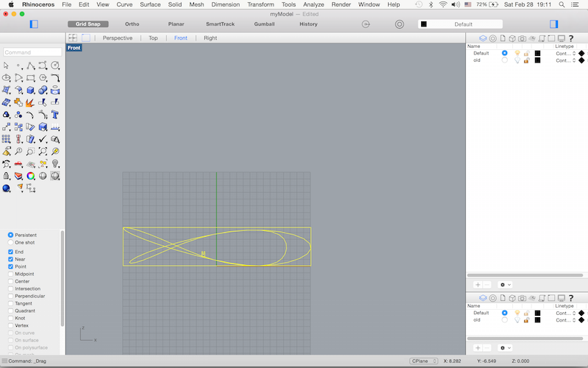The height and width of the screenshot is (368, 588).
Task: Open the color wheel tool
Action: pos(31,176)
